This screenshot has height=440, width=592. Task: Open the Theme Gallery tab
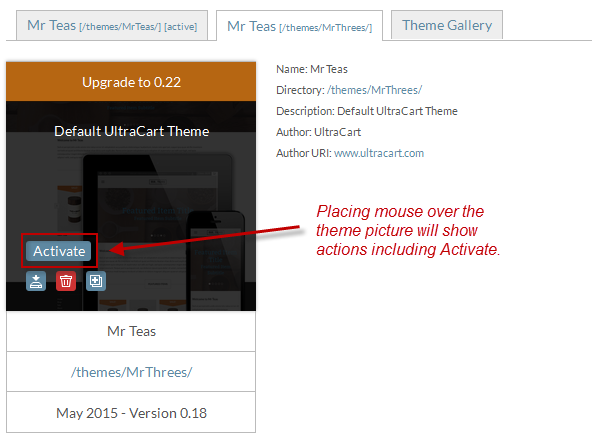click(x=447, y=25)
